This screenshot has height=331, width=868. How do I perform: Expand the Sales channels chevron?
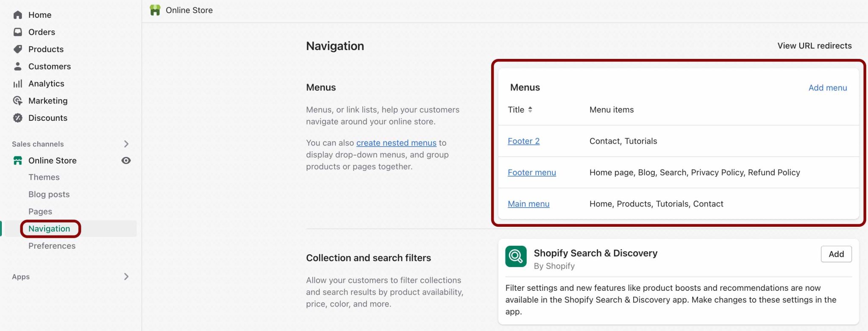click(126, 144)
